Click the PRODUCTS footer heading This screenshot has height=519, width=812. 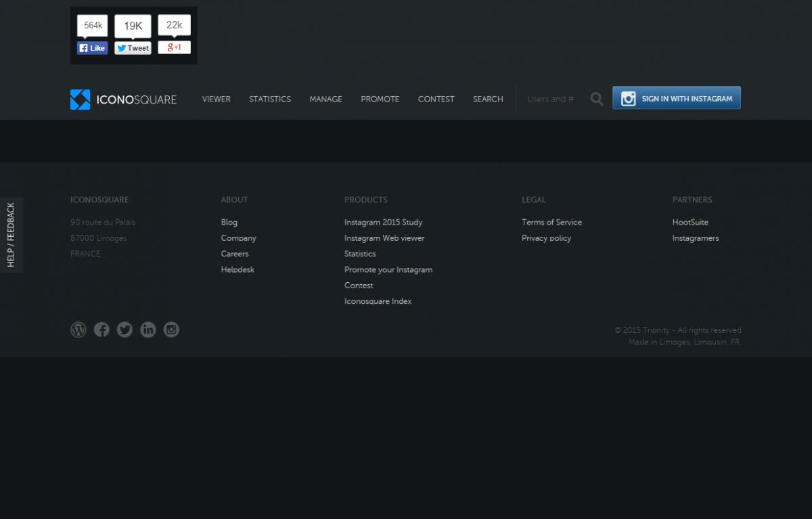coord(366,200)
